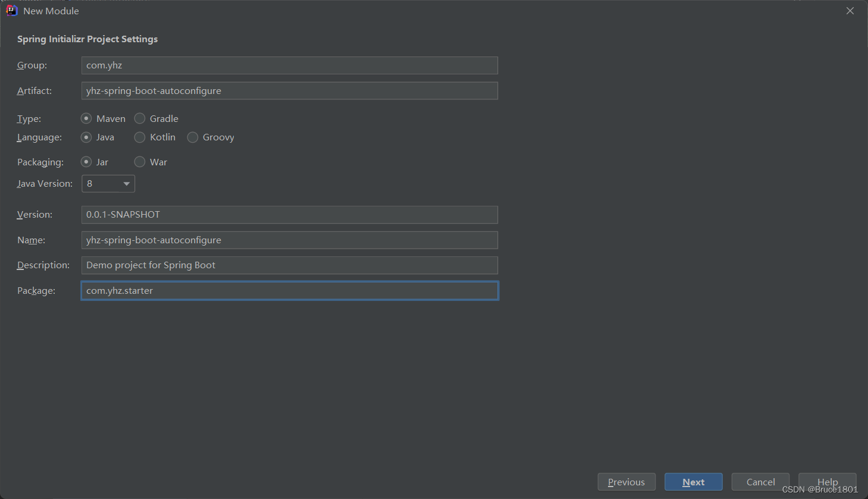Open the Java Version dropdown

[108, 184]
